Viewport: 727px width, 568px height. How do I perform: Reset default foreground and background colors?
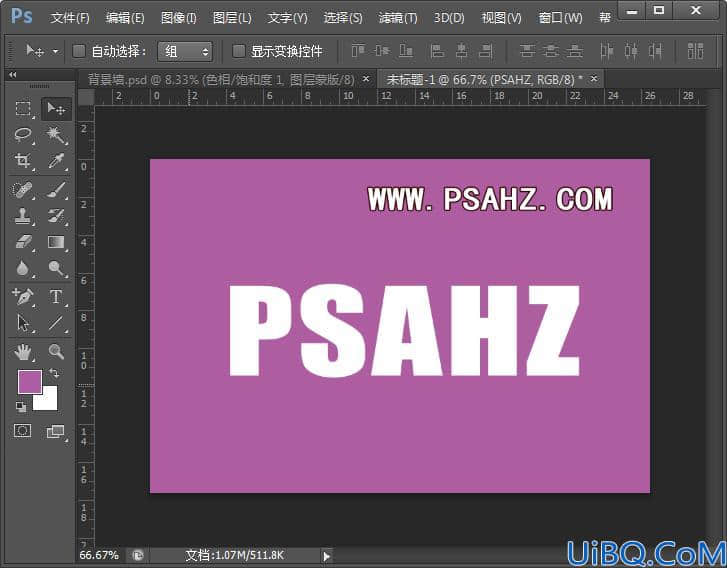pyautogui.click(x=21, y=407)
